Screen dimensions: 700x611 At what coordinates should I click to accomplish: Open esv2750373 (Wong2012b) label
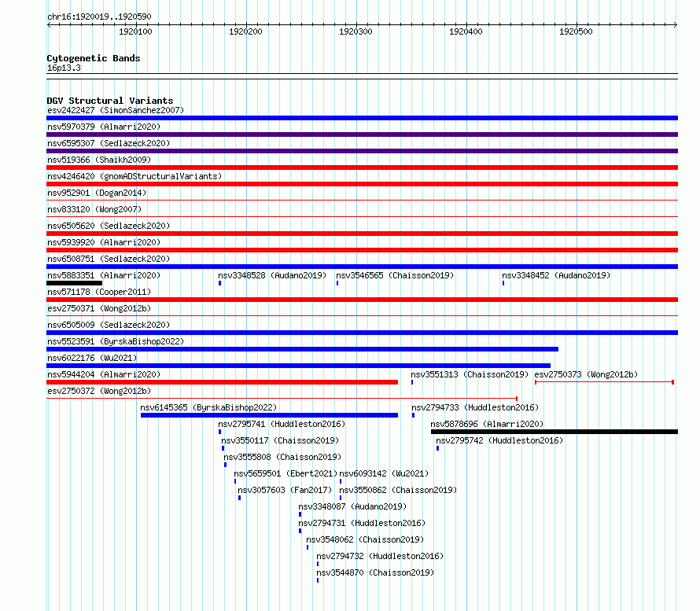(x=586, y=374)
